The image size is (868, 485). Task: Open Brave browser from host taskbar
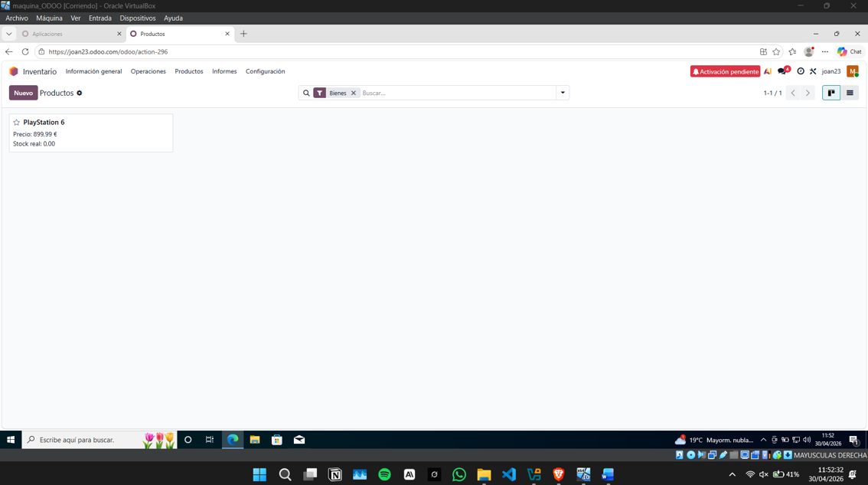point(559,474)
